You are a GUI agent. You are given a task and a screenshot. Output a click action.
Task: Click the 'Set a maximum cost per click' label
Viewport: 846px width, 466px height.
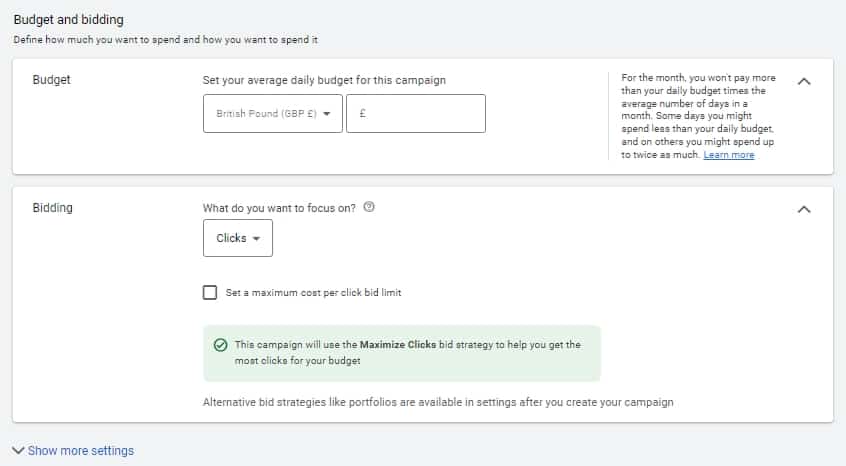tap(313, 293)
